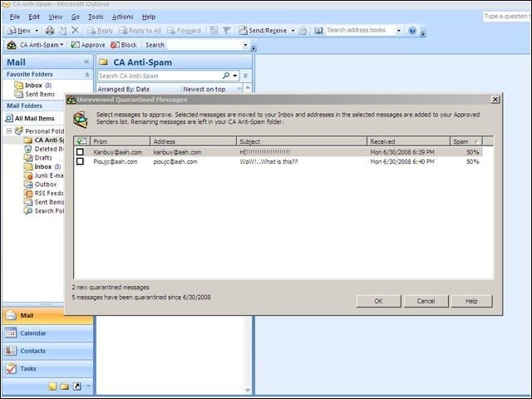The height and width of the screenshot is (399, 532).
Task: Open the Search address books dropdown
Action: (x=399, y=31)
